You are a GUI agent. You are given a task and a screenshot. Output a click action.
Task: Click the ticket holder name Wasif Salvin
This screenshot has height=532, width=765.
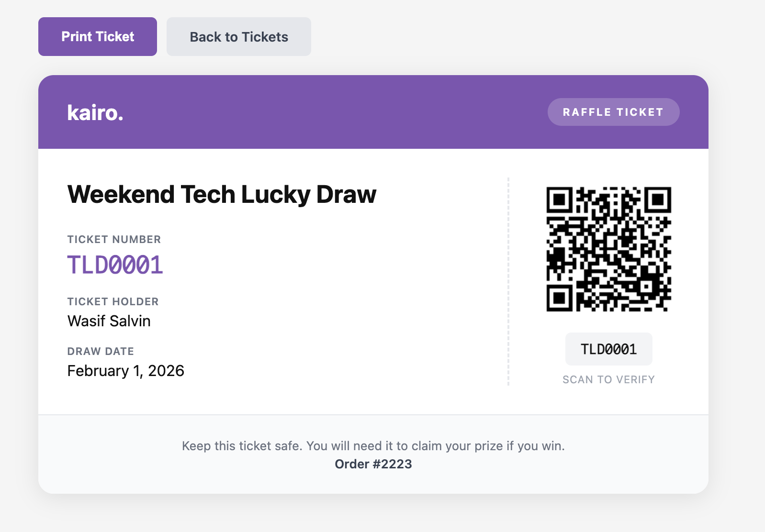point(109,321)
